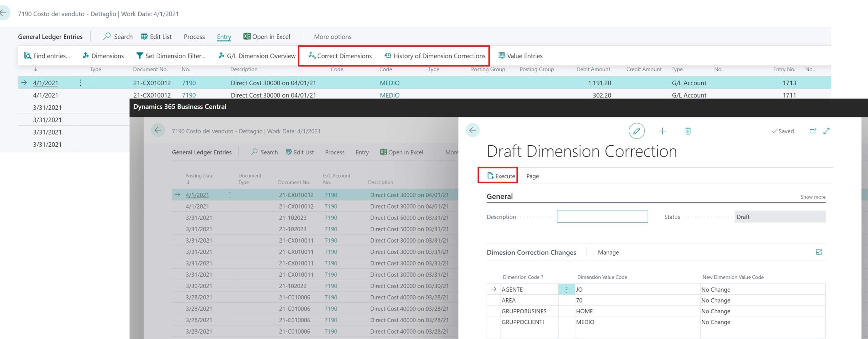Click the edit pencil icon
The image size is (868, 339).
point(636,131)
